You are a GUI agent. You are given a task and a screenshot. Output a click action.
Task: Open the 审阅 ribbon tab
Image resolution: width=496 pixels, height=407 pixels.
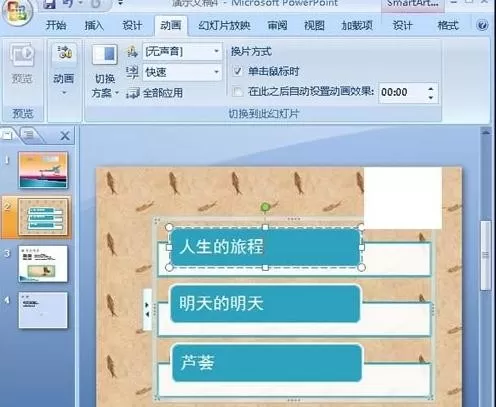click(277, 25)
